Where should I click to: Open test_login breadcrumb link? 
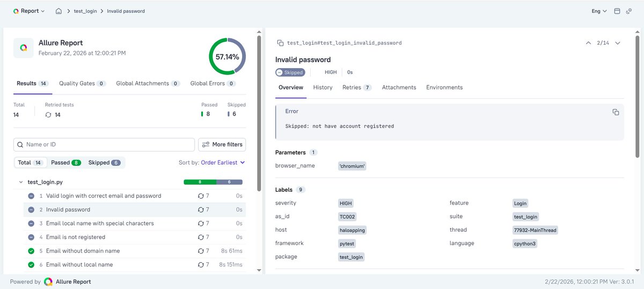pyautogui.click(x=86, y=11)
